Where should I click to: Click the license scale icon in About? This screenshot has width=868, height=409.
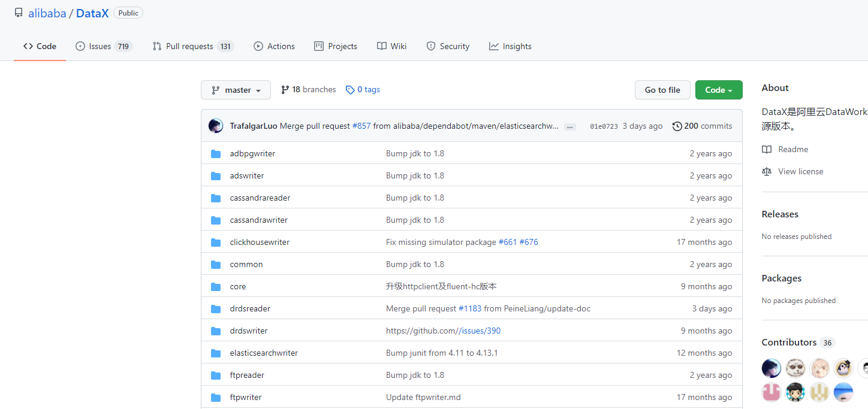click(x=767, y=172)
